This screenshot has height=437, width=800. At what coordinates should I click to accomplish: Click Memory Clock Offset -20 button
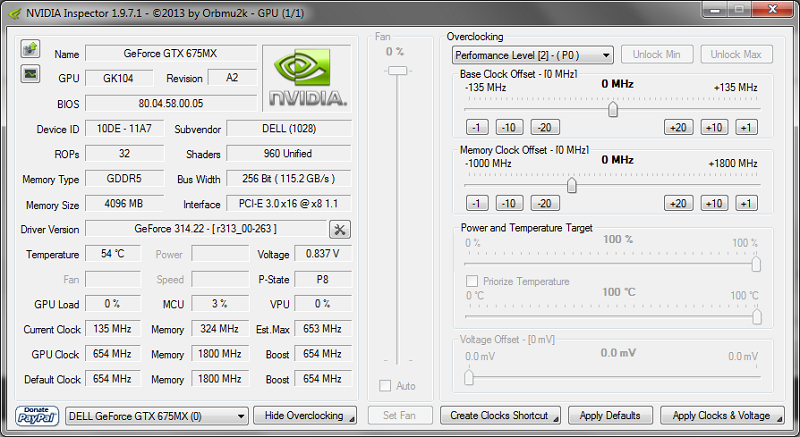[x=545, y=203]
